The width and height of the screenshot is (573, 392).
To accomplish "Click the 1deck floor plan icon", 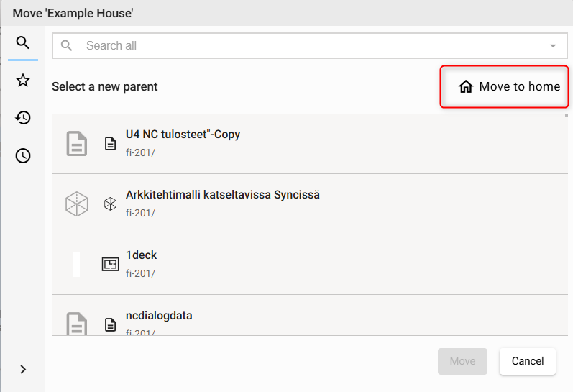I will pos(110,265).
